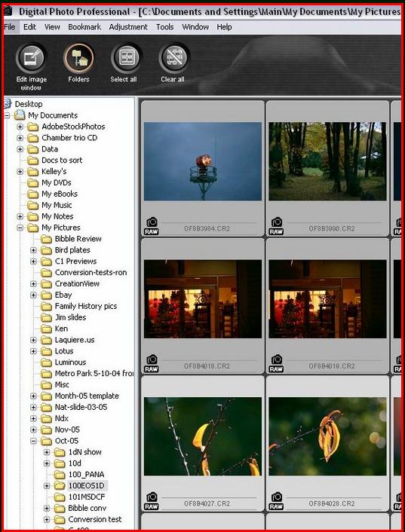
Task: Open the Edit menu
Action: coord(29,27)
